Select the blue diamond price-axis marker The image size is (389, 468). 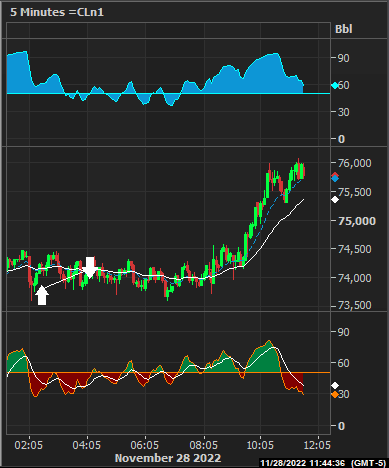click(x=335, y=179)
